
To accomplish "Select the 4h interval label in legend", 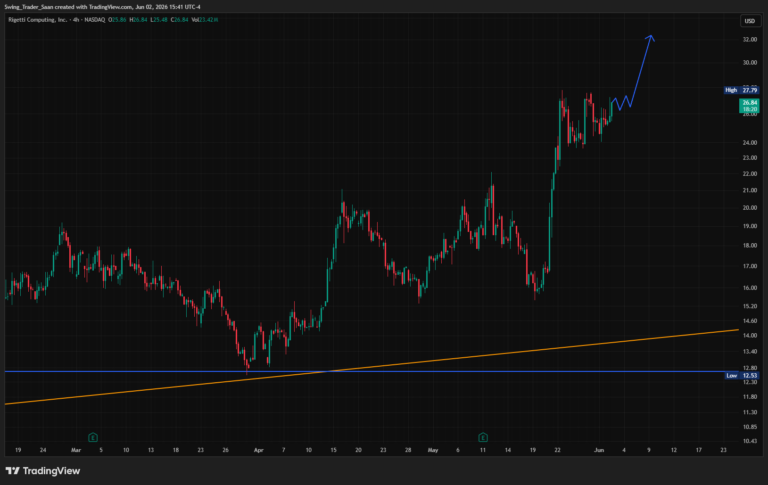I will (76, 20).
